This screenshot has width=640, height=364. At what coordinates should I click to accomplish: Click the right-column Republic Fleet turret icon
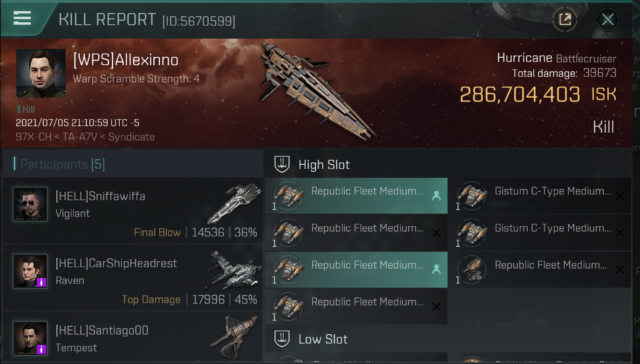[471, 270]
